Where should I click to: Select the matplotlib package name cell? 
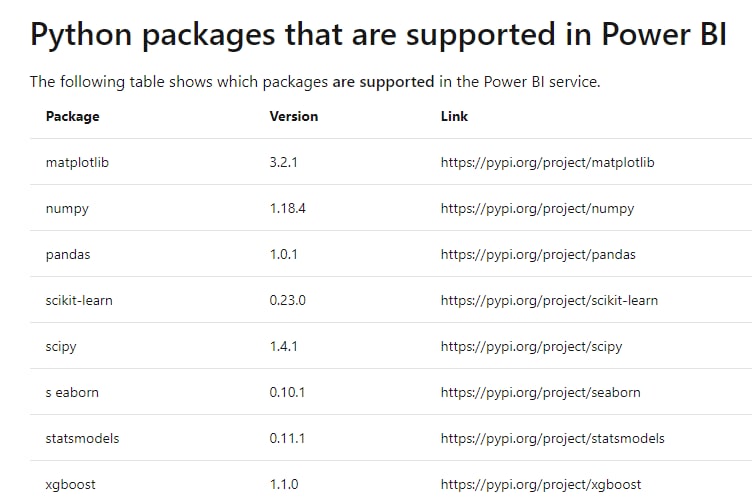[x=77, y=163]
